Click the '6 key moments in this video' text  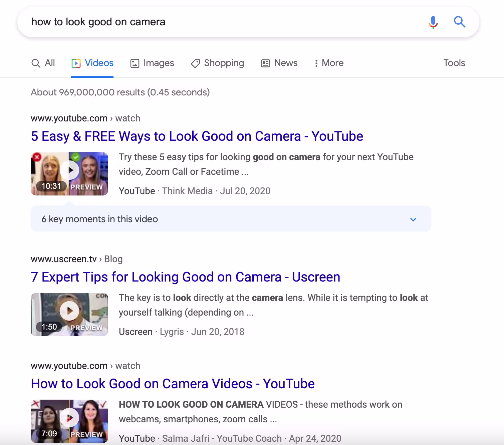pos(99,219)
